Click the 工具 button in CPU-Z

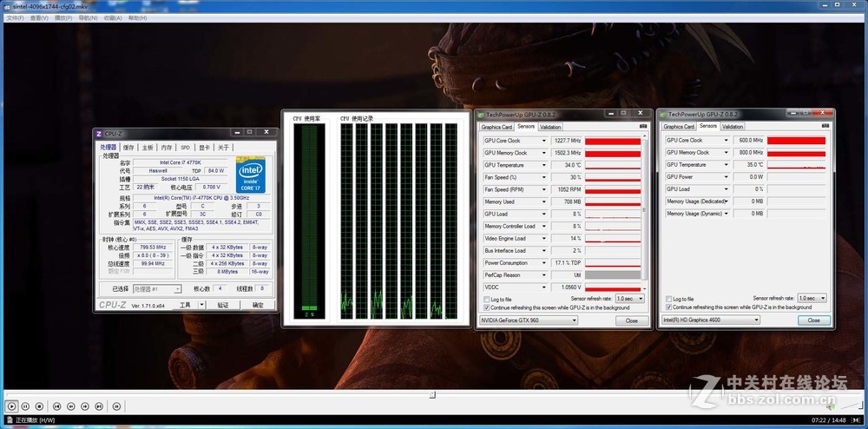pos(185,305)
